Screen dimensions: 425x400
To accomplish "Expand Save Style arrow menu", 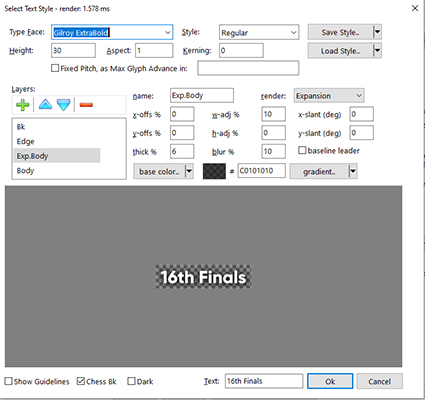I will (377, 32).
